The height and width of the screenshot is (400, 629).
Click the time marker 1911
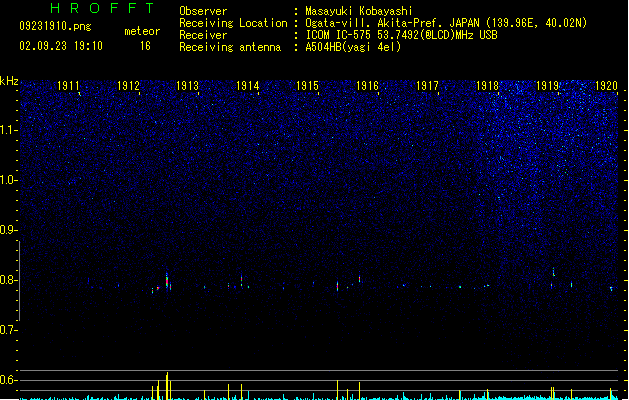pyautogui.click(x=68, y=86)
